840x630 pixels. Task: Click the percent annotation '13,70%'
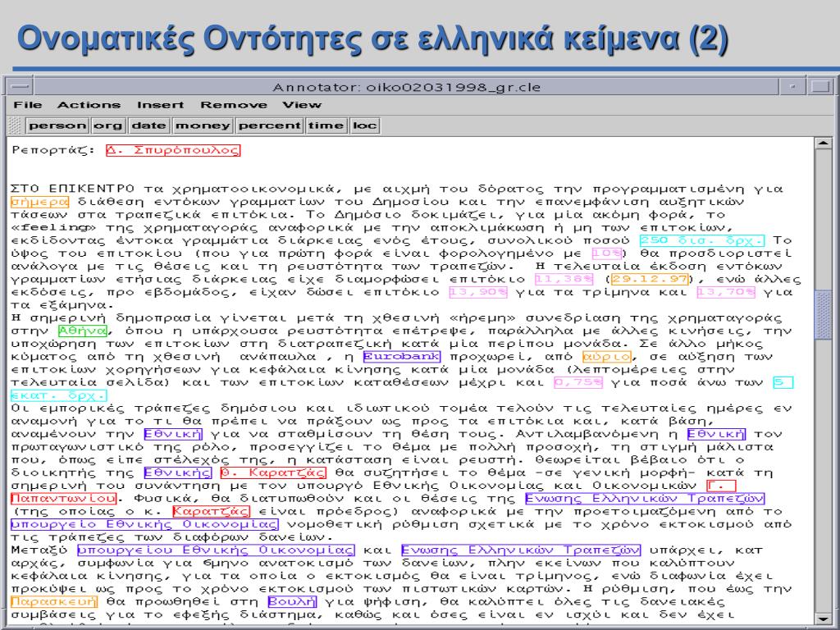(x=726, y=292)
